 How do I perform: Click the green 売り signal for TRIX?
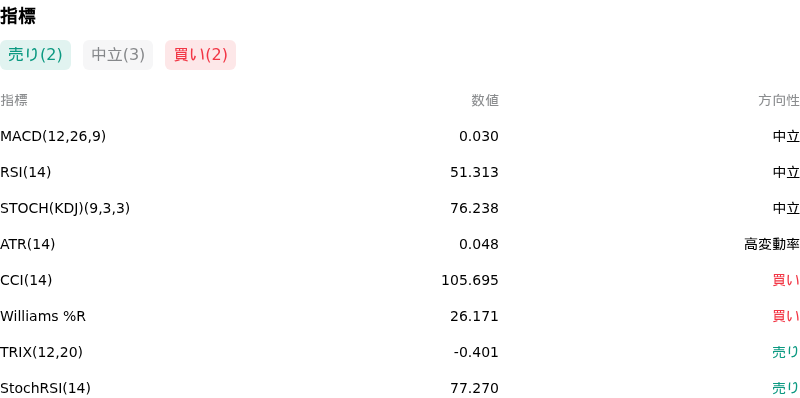(786, 352)
